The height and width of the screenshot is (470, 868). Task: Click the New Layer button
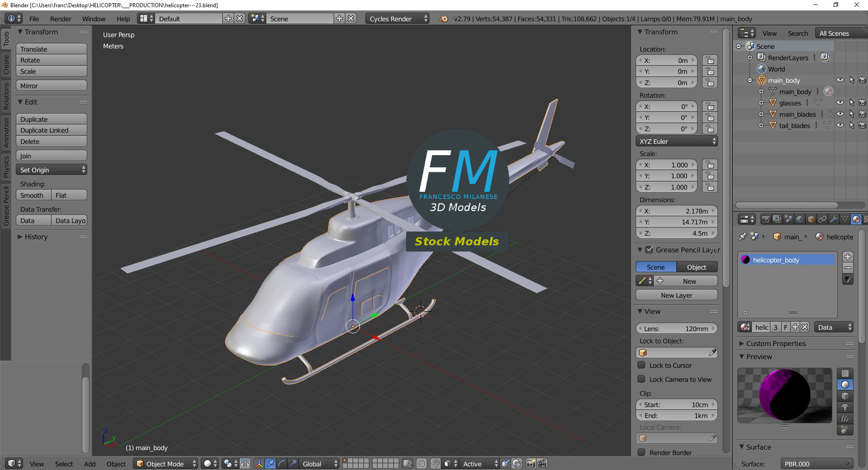[x=677, y=295]
